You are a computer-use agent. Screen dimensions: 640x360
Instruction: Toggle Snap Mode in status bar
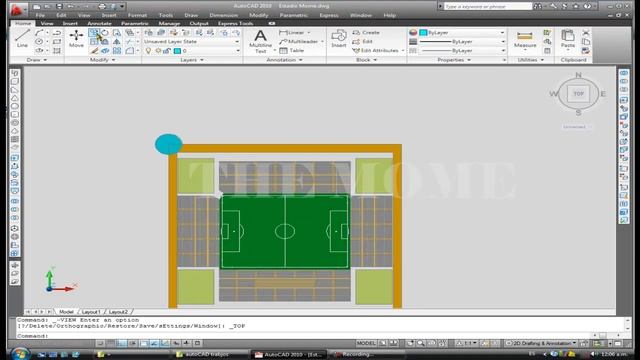[100, 343]
